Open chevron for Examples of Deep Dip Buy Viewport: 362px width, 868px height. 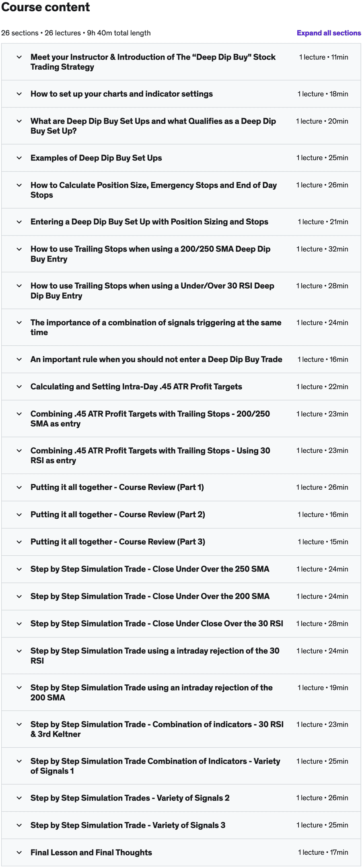click(x=19, y=158)
